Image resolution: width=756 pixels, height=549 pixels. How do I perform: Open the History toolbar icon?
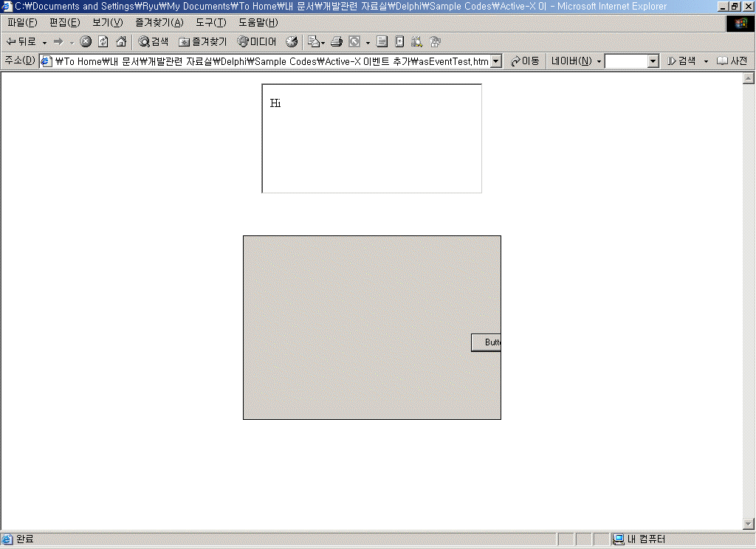click(292, 41)
